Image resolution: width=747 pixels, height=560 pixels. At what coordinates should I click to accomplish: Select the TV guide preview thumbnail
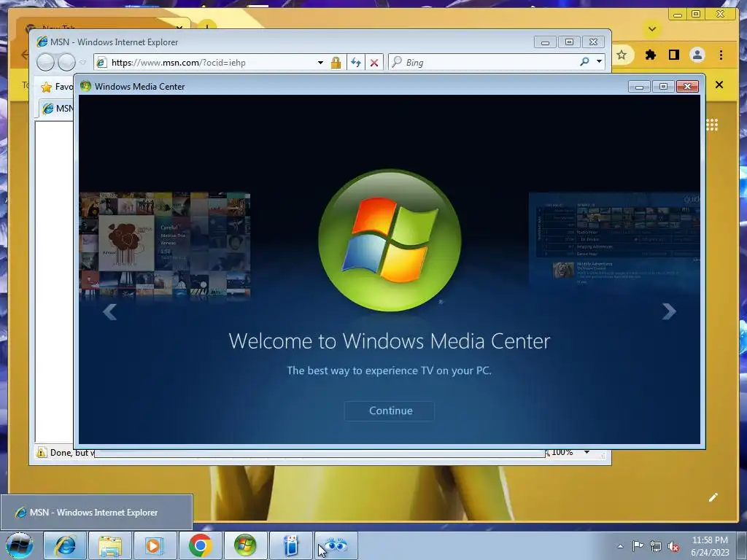[x=614, y=241]
